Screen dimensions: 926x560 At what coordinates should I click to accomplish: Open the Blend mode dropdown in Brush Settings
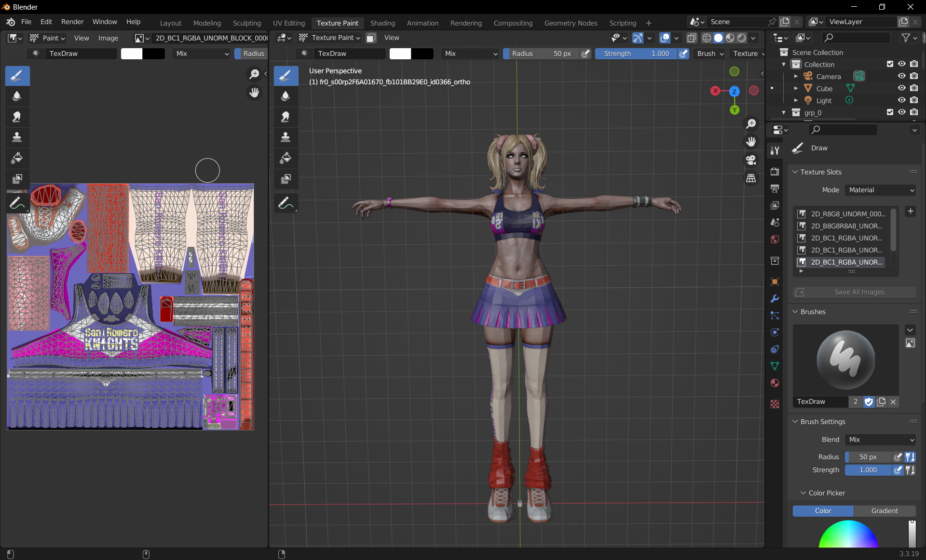880,440
